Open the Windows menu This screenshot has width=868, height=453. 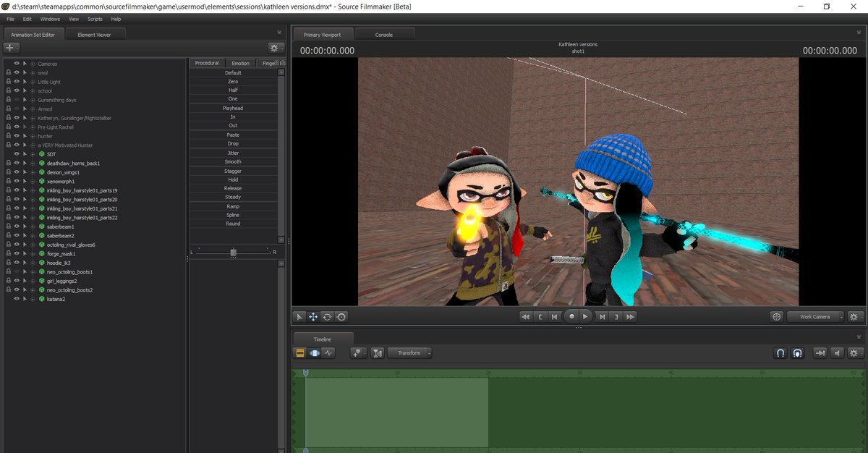[x=50, y=19]
